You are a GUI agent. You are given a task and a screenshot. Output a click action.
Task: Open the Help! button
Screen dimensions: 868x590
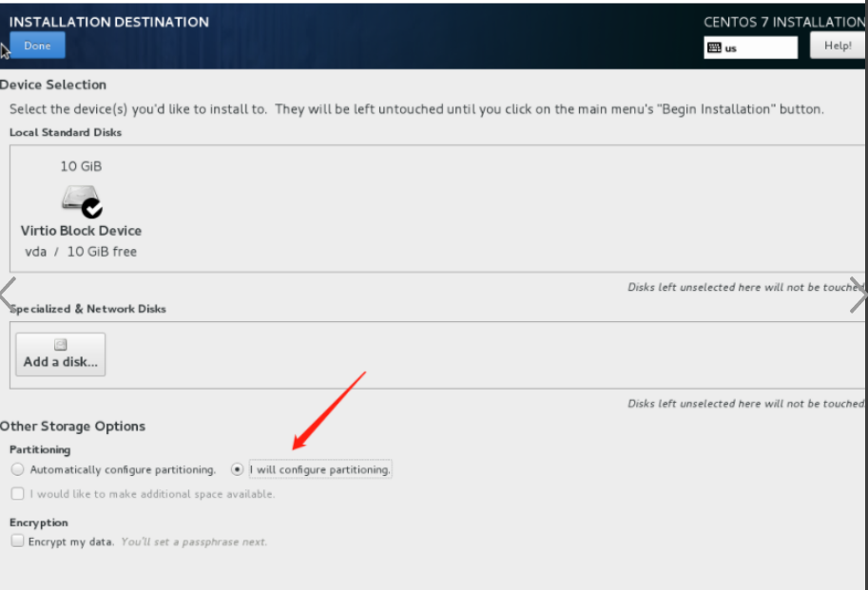[838, 46]
